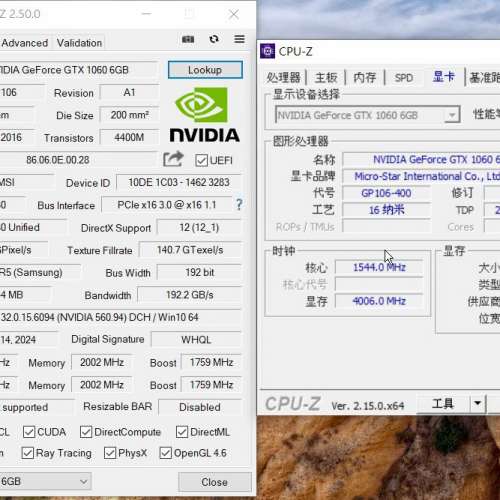Click the Device ID field
Viewport: 500px width, 500px height.
(x=179, y=182)
